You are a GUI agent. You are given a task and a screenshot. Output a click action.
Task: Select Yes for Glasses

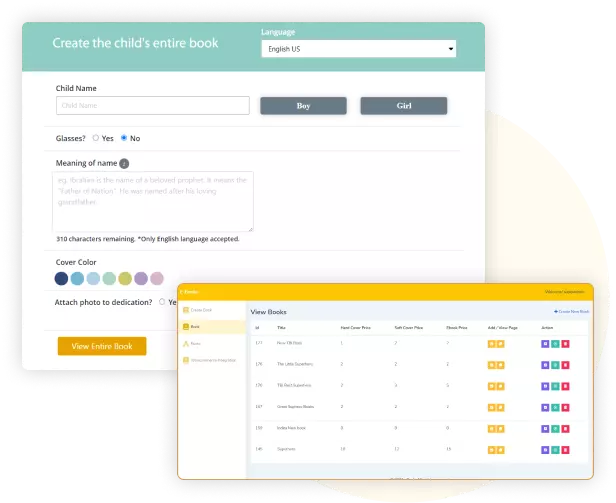pos(95,138)
